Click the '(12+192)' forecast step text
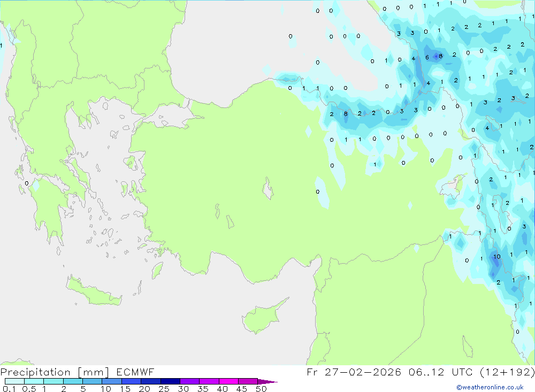The height and width of the screenshot is (392, 535). tap(507, 372)
